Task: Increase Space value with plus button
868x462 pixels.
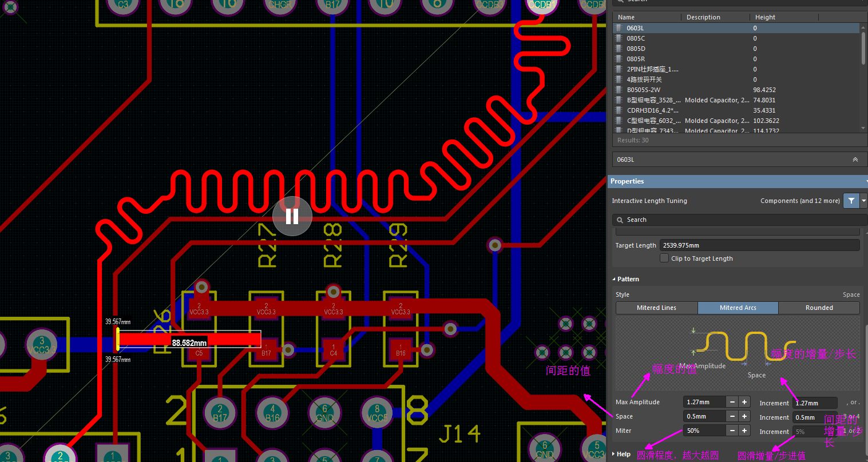Action: (744, 416)
